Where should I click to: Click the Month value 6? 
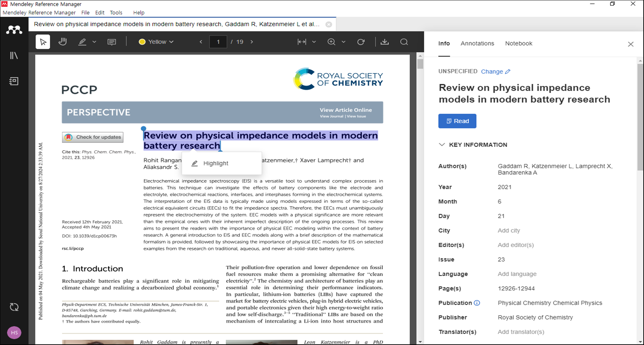click(499, 202)
